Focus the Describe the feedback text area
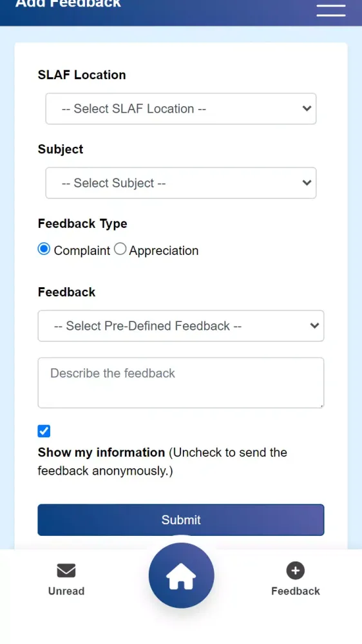 (181, 383)
